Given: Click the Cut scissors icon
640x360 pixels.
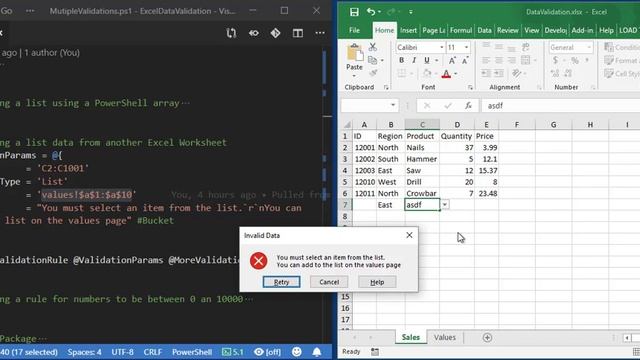Looking at the screenshot, I should (372, 47).
